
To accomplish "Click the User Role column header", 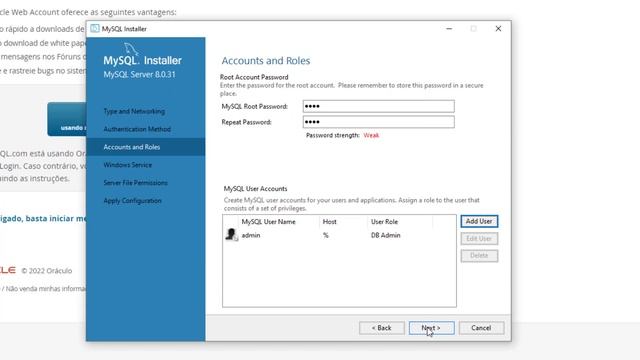I will (384, 222).
